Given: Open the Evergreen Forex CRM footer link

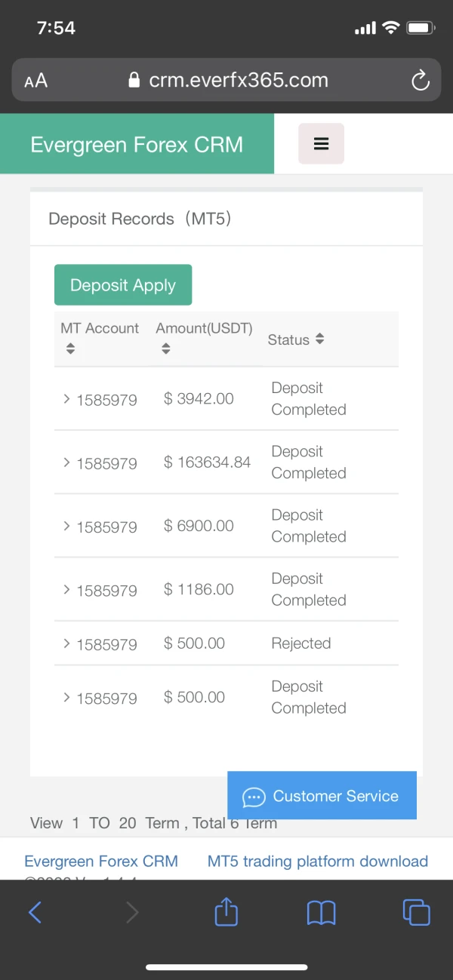Looking at the screenshot, I should 101,861.
